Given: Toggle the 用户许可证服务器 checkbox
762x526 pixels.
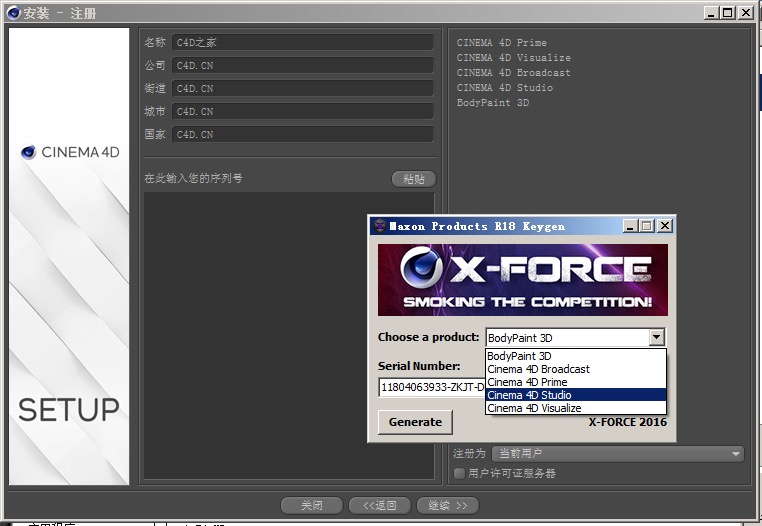Looking at the screenshot, I should 459,473.
